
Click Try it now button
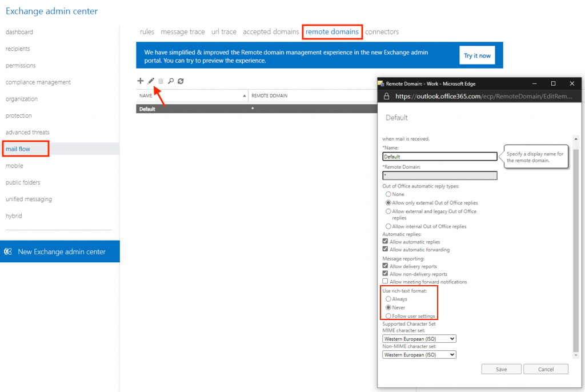point(477,55)
